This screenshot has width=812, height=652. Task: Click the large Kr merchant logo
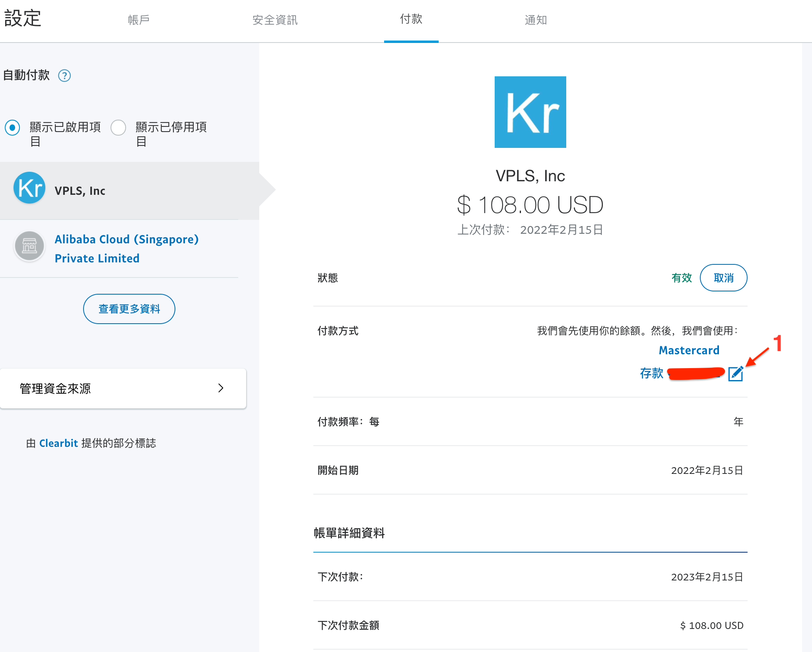point(530,112)
